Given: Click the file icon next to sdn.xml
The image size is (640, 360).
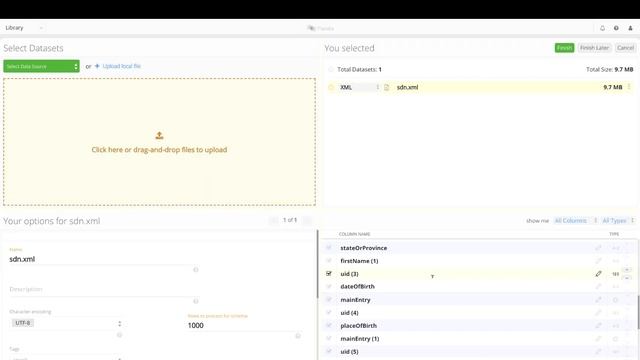Looking at the screenshot, I should coord(387,87).
